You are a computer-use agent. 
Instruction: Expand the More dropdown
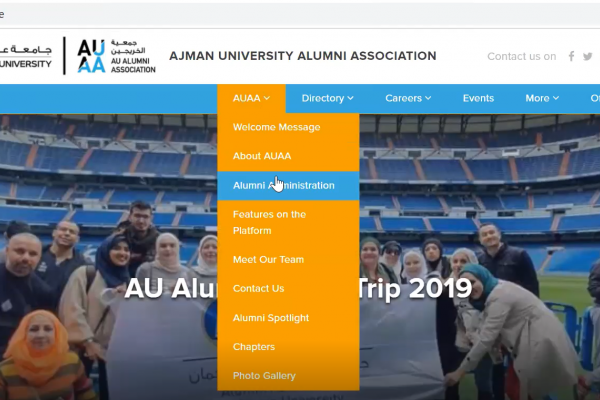click(542, 98)
